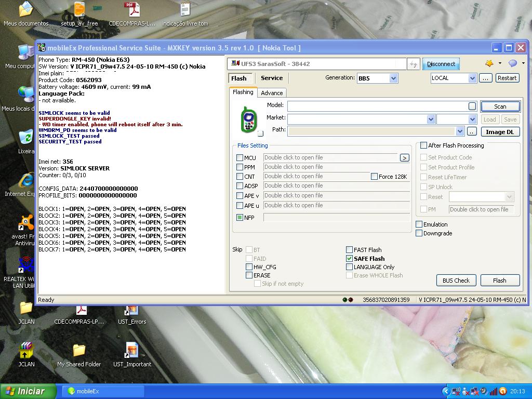
Task: Toggle the Emulation checkbox
Action: [x=419, y=224]
